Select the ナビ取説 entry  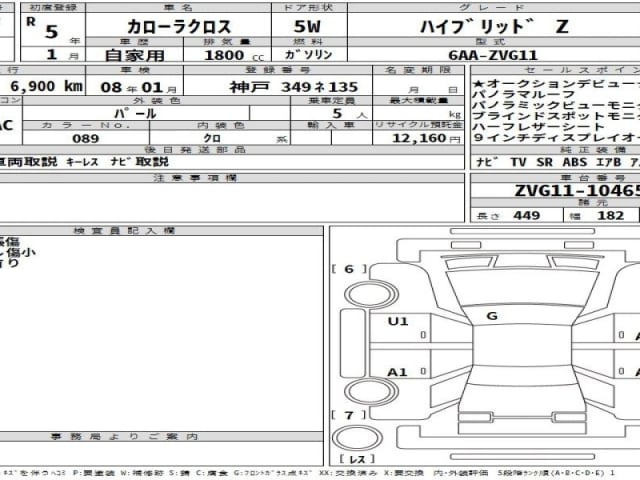tap(140, 162)
